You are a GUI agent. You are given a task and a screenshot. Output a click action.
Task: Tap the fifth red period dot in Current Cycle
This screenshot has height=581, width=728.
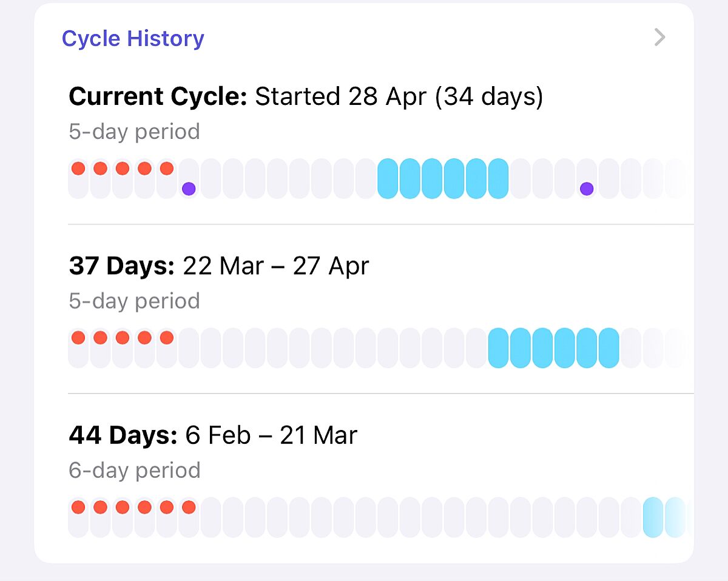tap(167, 169)
